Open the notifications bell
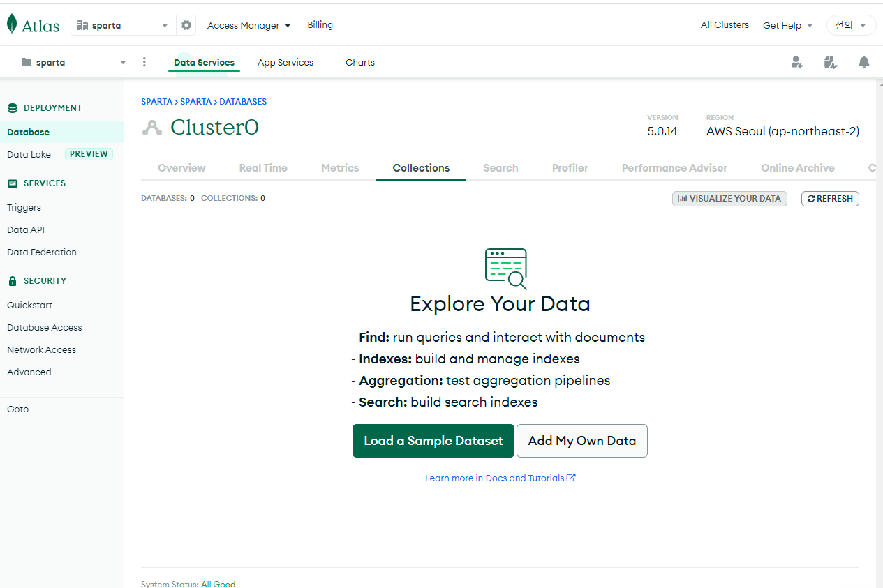 click(x=864, y=62)
